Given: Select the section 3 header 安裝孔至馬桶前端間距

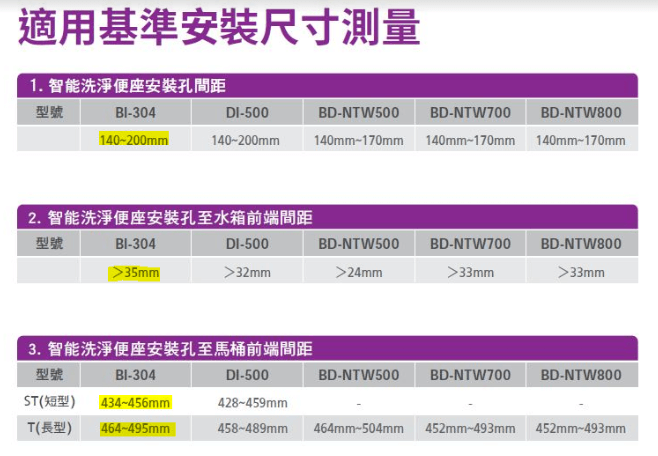Looking at the screenshot, I should pyautogui.click(x=327, y=349).
